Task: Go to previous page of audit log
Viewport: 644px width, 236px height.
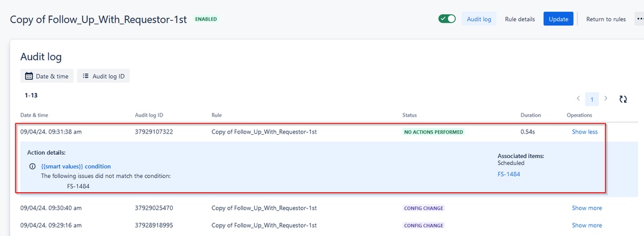Action: point(578,99)
